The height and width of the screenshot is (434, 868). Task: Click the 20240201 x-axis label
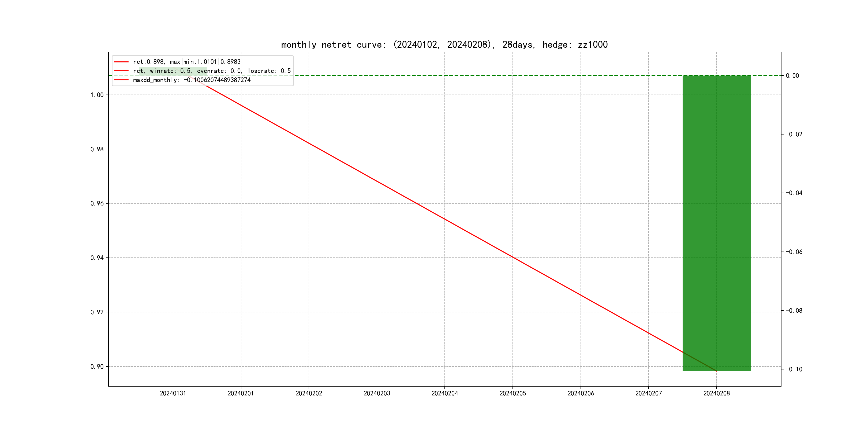coord(241,393)
